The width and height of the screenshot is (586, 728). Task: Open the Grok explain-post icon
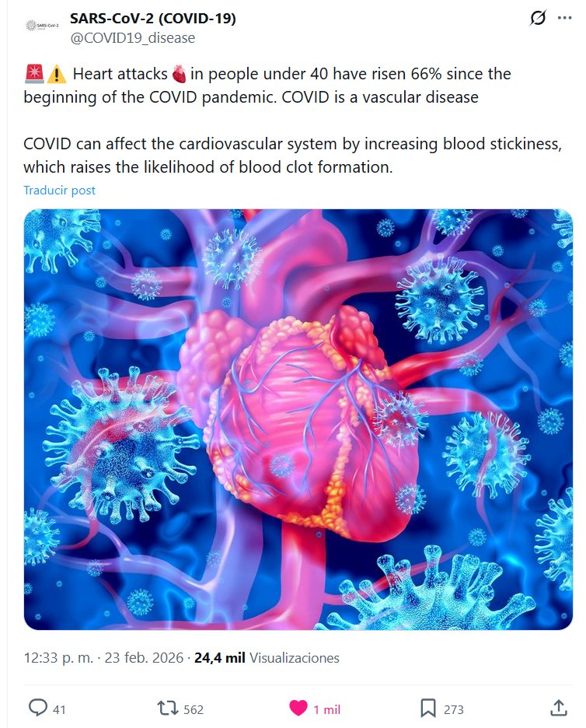(x=537, y=18)
